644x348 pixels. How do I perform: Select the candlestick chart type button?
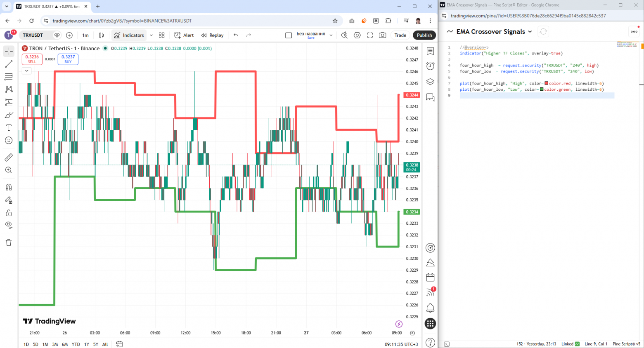point(102,35)
